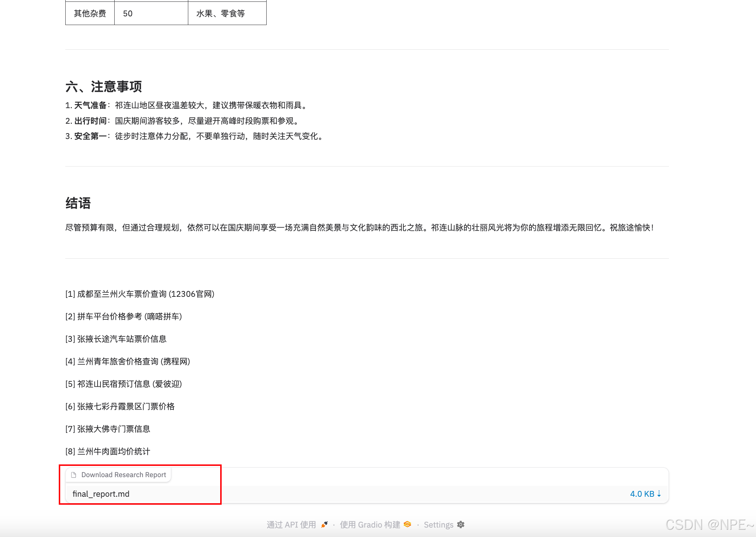Click reference [1] 成都至兰州火车票价查询
The width and height of the screenshot is (756, 537).
pos(140,294)
